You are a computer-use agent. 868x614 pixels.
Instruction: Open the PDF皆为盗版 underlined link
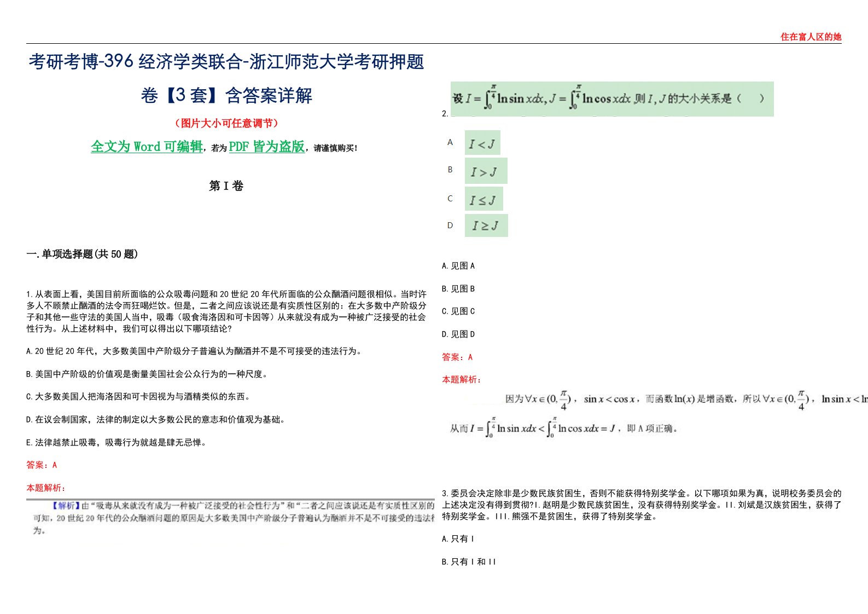click(x=266, y=147)
